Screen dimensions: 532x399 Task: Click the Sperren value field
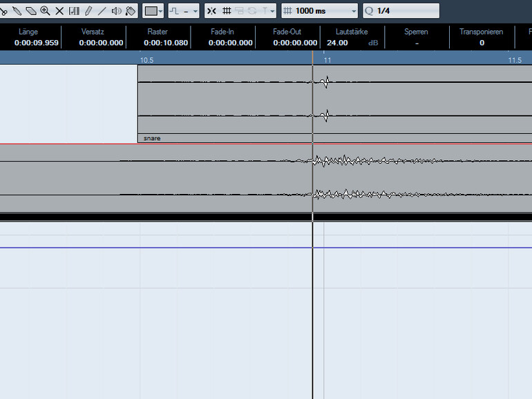click(417, 43)
